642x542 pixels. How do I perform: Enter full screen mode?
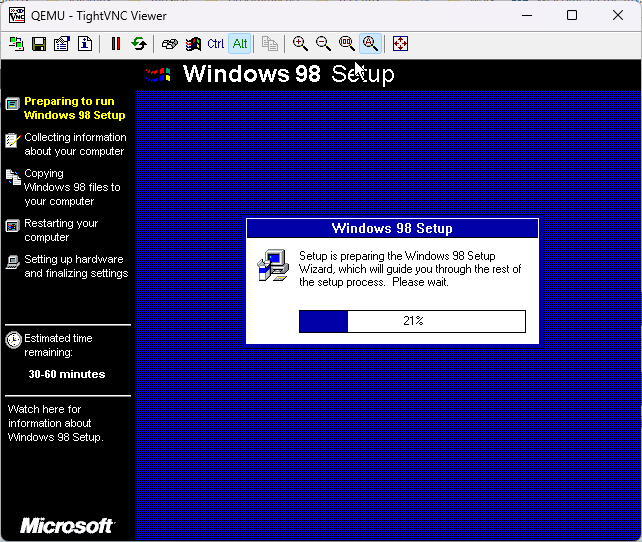[400, 44]
